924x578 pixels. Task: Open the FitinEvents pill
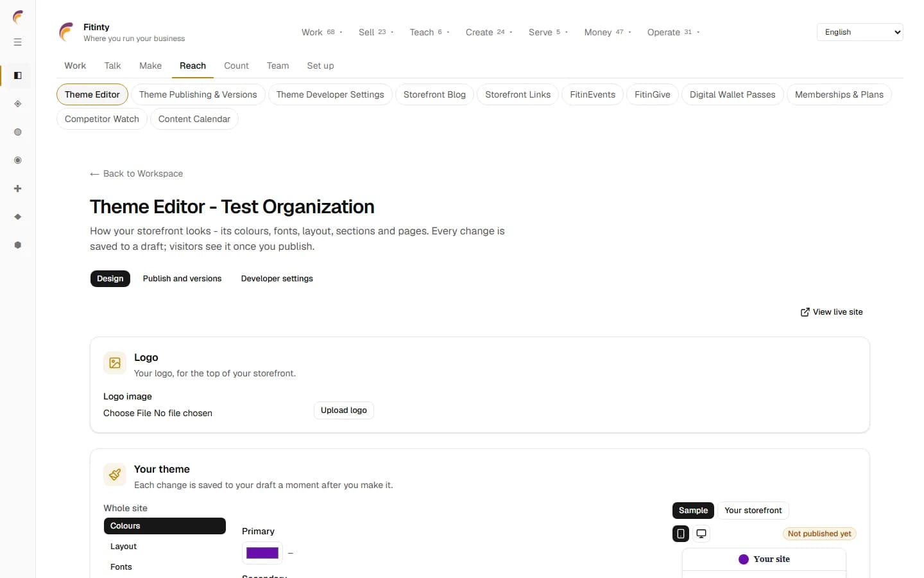[592, 94]
